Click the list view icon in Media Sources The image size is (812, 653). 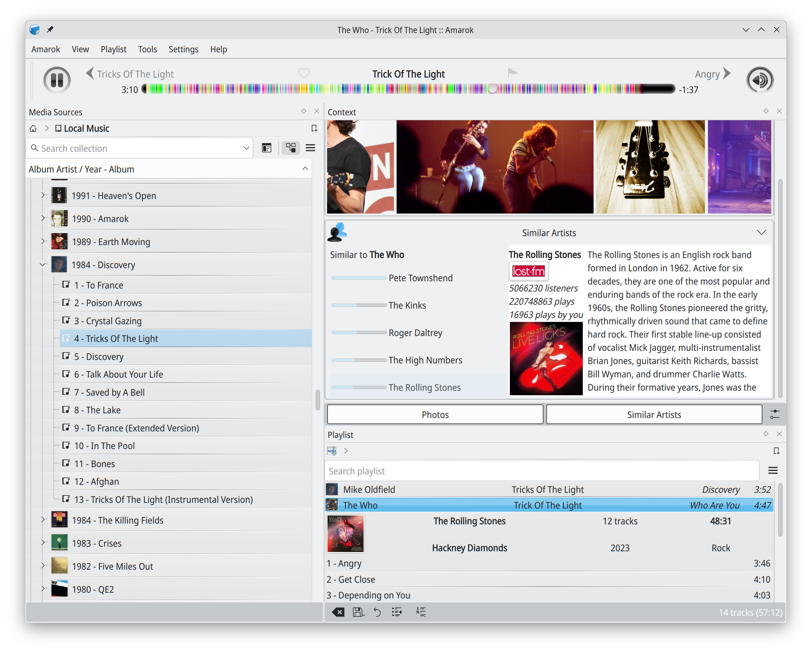(x=310, y=148)
